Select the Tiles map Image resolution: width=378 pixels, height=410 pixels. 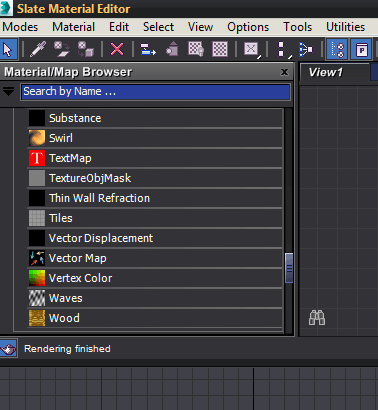pos(155,218)
